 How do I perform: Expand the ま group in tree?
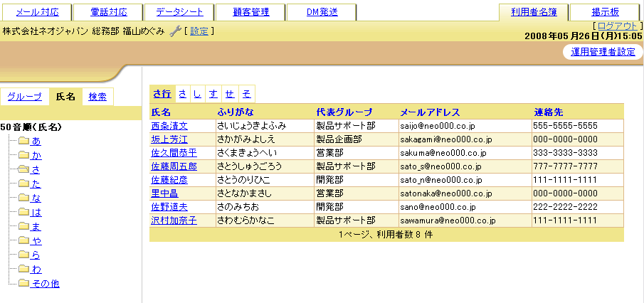pos(36,226)
